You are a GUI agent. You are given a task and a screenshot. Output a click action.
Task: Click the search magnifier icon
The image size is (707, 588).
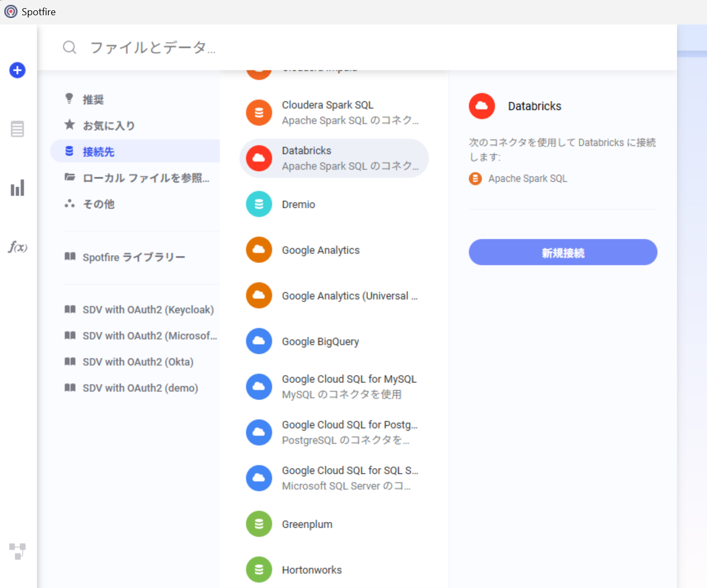(x=70, y=47)
